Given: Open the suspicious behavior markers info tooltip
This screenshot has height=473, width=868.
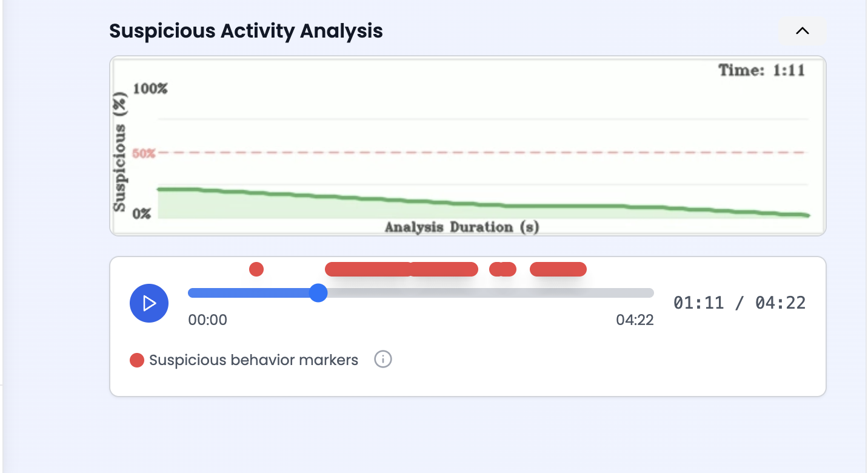Looking at the screenshot, I should (382, 360).
